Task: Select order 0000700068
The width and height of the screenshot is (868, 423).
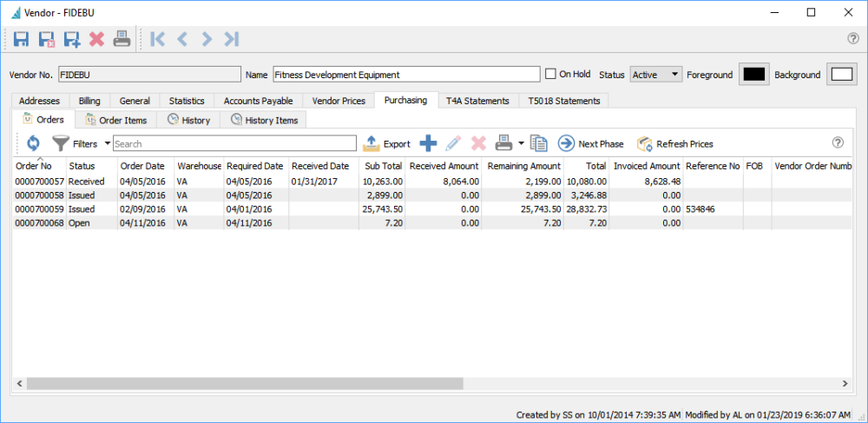Action: (x=433, y=222)
